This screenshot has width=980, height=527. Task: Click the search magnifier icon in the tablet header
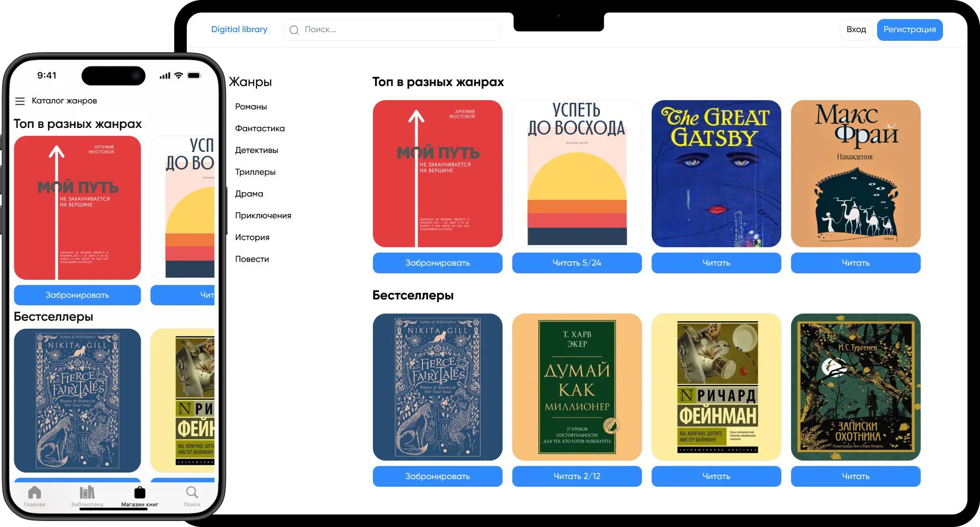coord(294,30)
